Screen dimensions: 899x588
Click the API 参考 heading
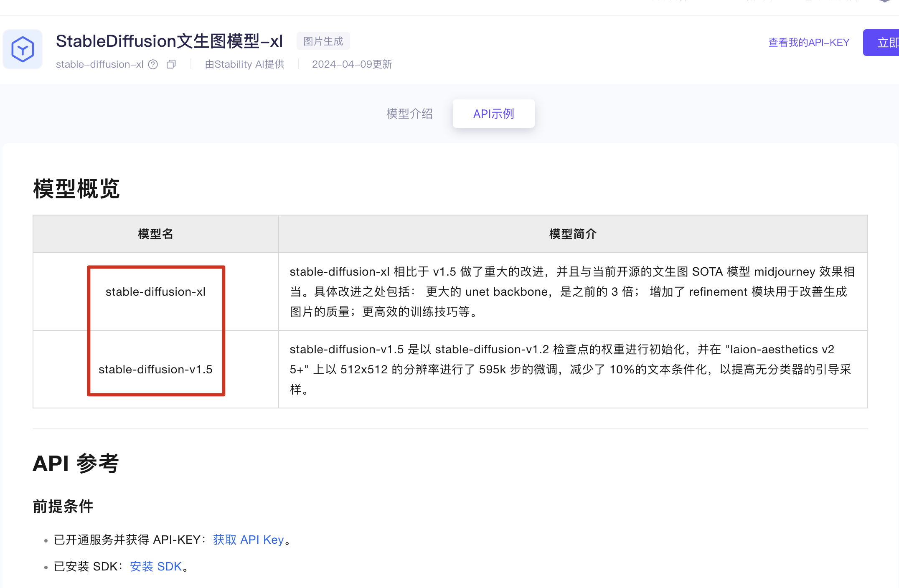[x=76, y=464]
